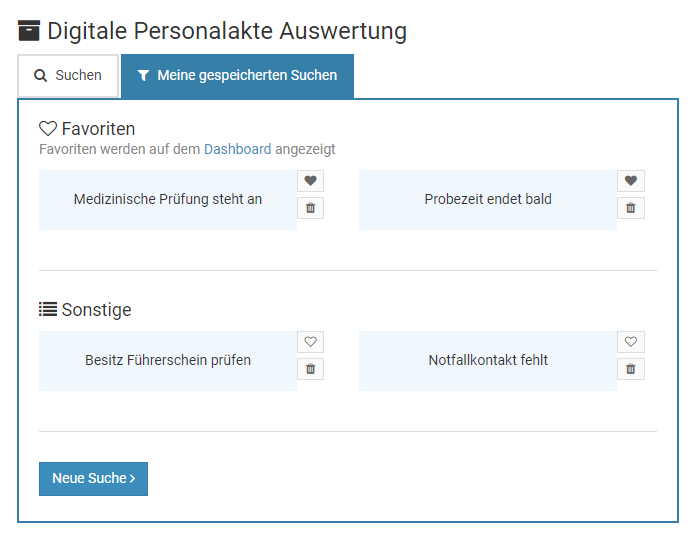The image size is (697, 540).
Task: Click the heart icon next to Favoriten heading
Action: click(x=48, y=129)
